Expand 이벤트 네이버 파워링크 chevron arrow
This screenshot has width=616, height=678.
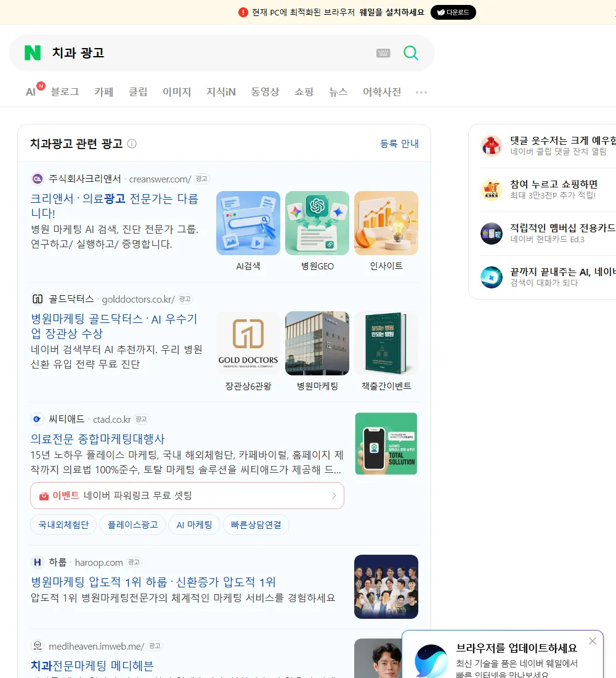pos(334,496)
